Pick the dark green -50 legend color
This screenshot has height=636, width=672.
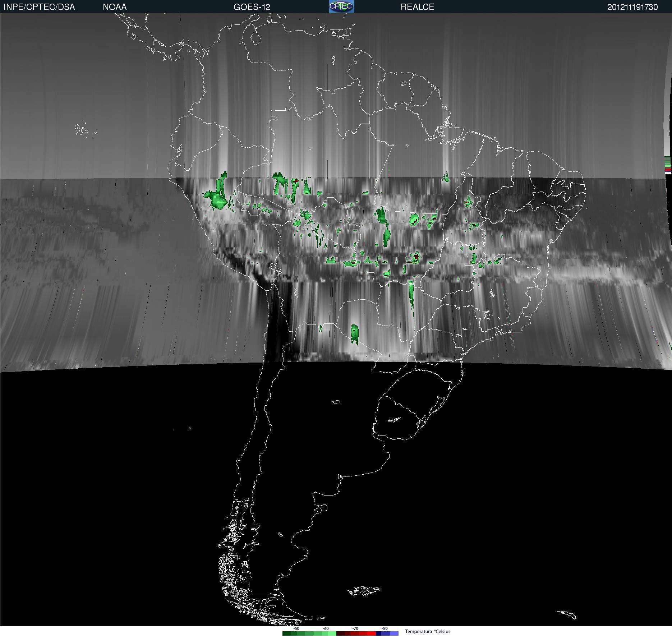287,633
